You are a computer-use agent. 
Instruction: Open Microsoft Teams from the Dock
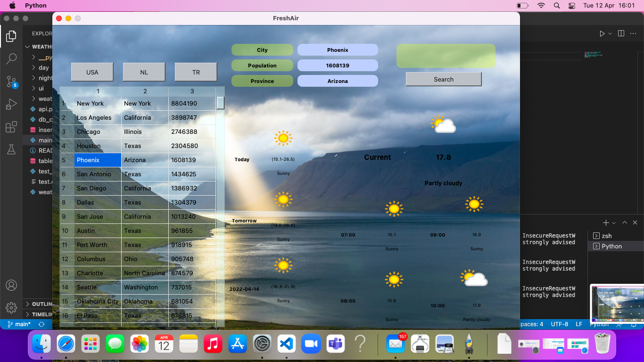(336, 344)
